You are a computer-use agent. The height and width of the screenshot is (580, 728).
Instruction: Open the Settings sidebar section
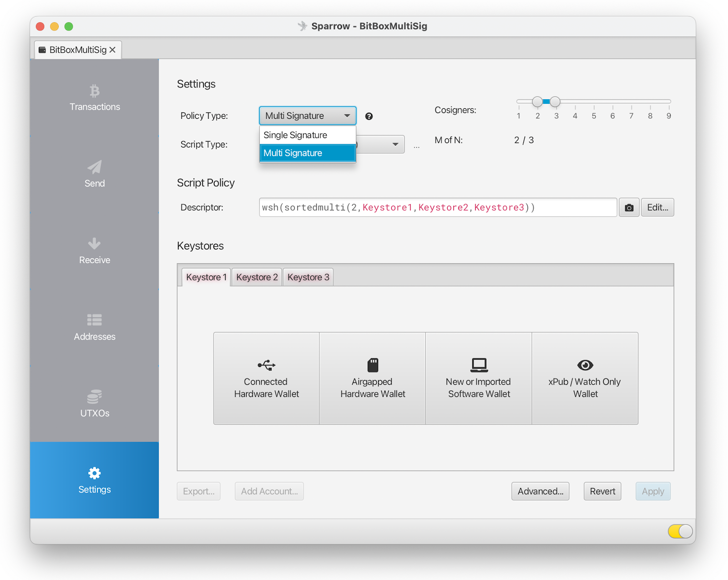(x=95, y=480)
